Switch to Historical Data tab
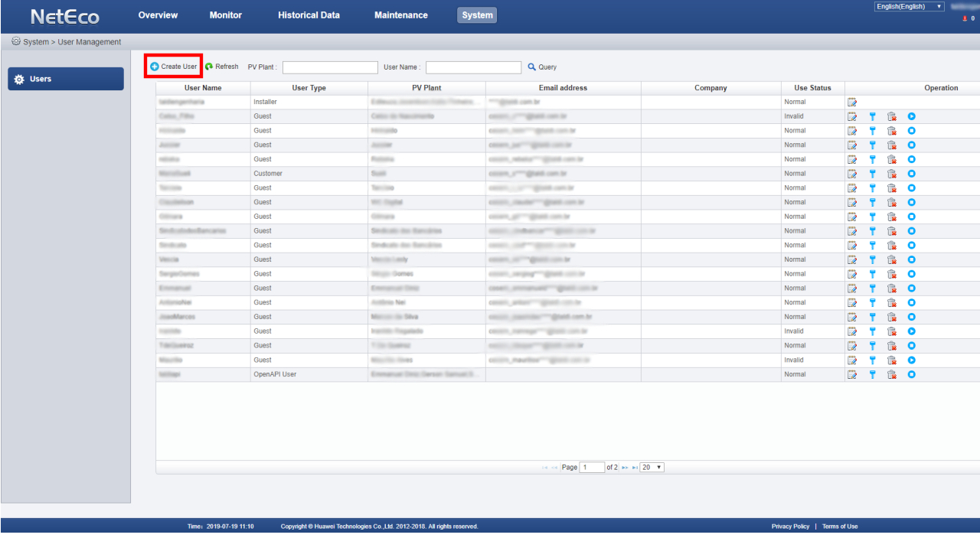 [x=309, y=15]
